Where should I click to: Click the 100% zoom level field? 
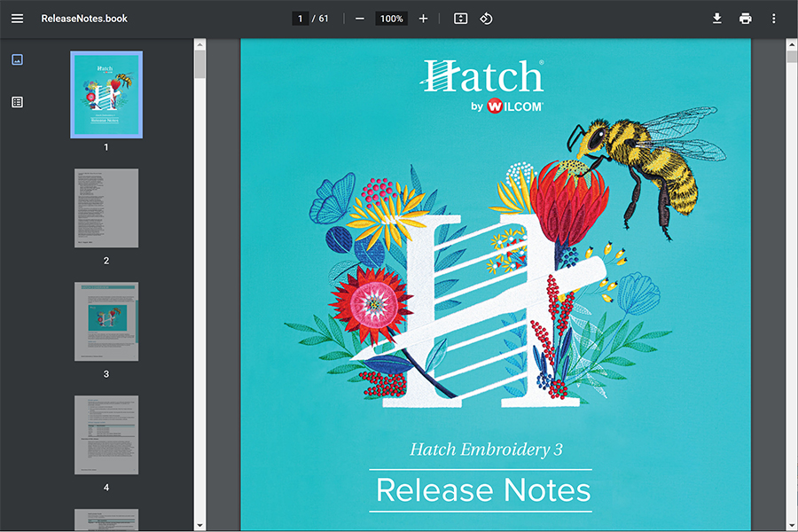391,19
